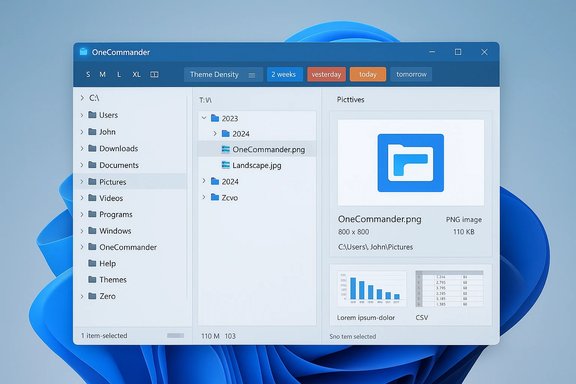Click the Help folder icon
Viewport: 576px width, 384px height.
[x=92, y=263]
